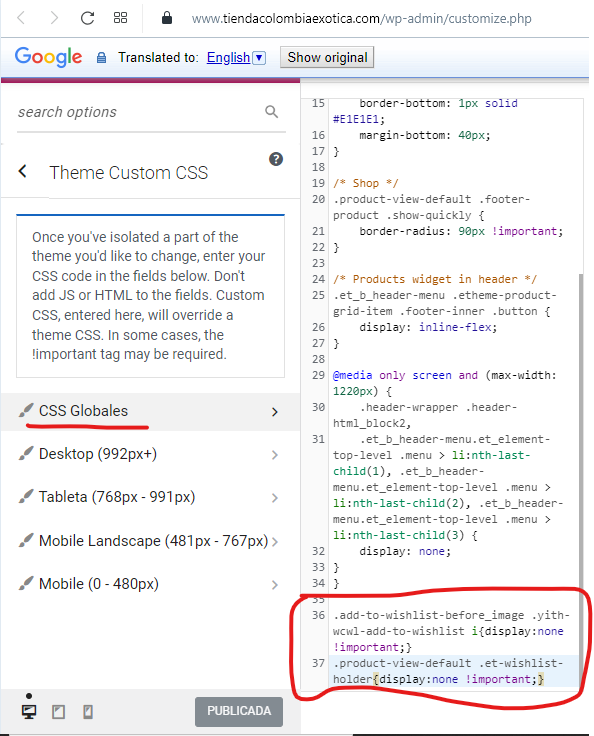Image resolution: width=594 pixels, height=736 pixels.
Task: Click the Show original button
Action: click(x=327, y=57)
